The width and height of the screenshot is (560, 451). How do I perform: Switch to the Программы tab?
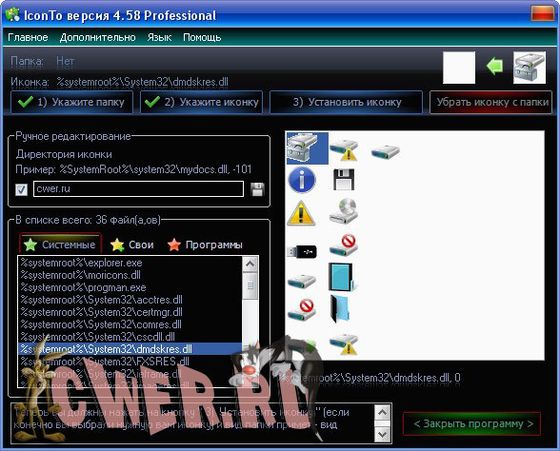[x=205, y=245]
